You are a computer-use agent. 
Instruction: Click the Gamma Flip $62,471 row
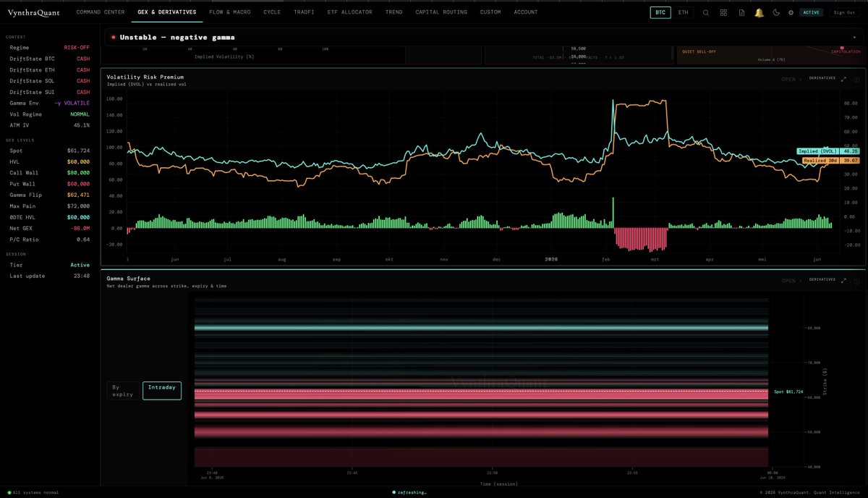pyautogui.click(x=50, y=195)
